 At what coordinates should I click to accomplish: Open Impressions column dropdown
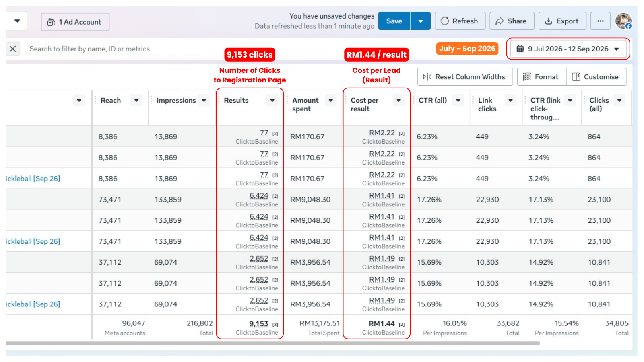pos(204,100)
